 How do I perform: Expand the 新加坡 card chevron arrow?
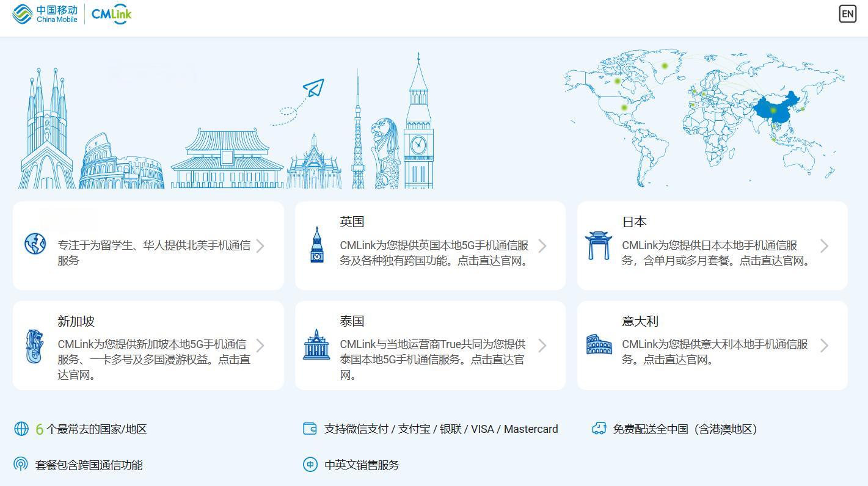[261, 346]
